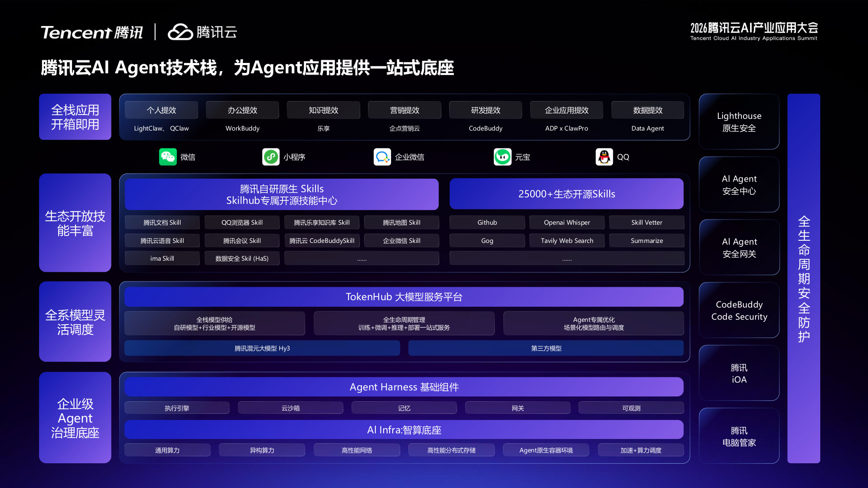868x488 pixels.
Task: Click the 高性能分布式存储 box
Action: [451, 450]
